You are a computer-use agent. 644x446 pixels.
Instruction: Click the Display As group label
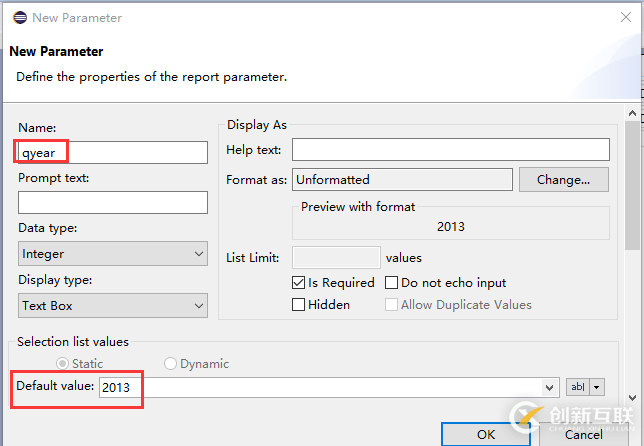[257, 124]
